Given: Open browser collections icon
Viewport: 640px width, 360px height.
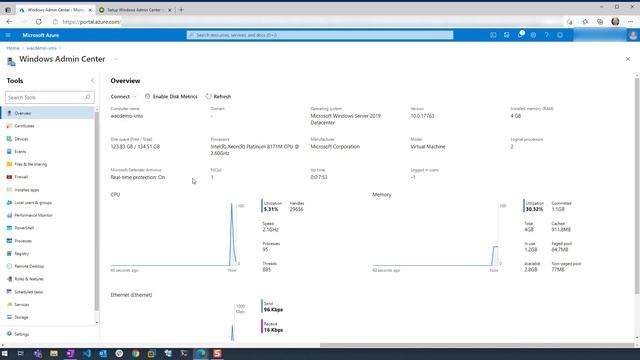Looking at the screenshot, I should pos(600,22).
